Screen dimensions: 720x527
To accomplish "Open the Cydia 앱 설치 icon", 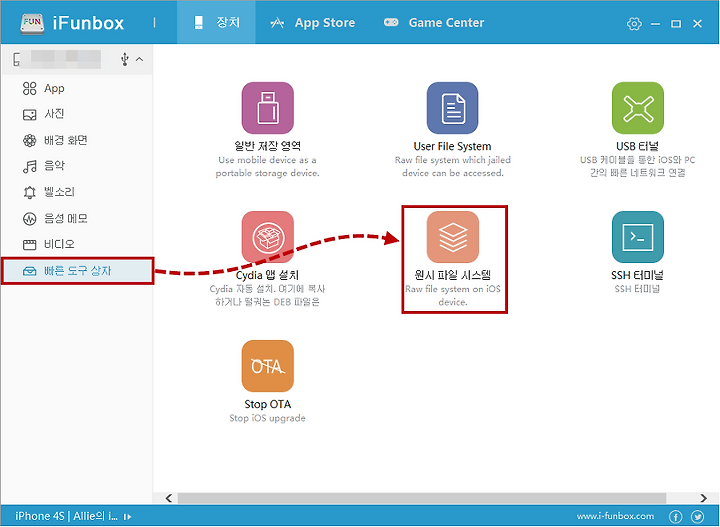I will (268, 237).
